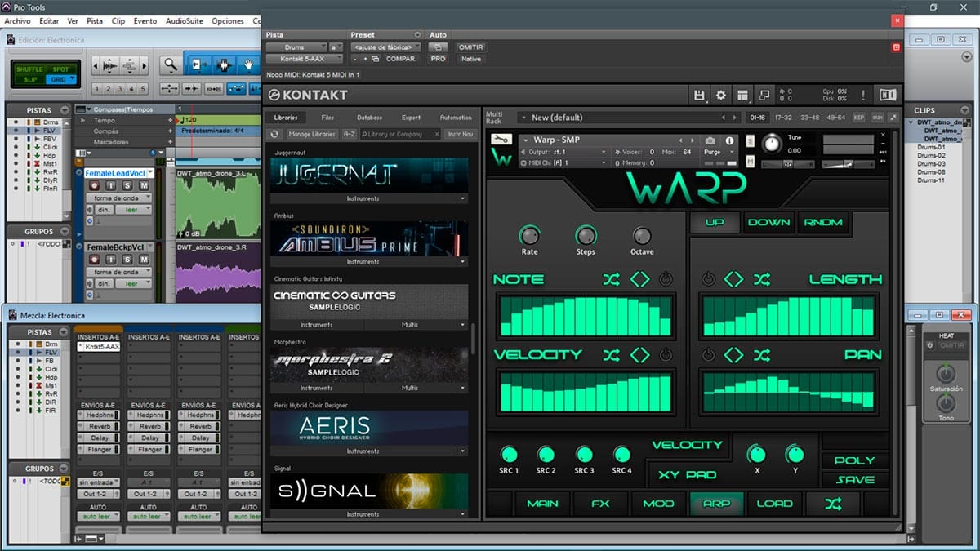Viewport: 980px width, 551px height.
Task: Mute the FemaleLeadVocl track
Action: pos(144,186)
